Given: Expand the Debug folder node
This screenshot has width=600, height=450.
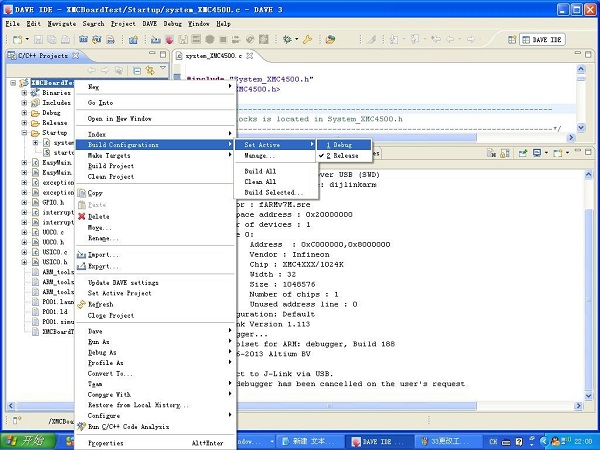Looking at the screenshot, I should tap(24, 113).
